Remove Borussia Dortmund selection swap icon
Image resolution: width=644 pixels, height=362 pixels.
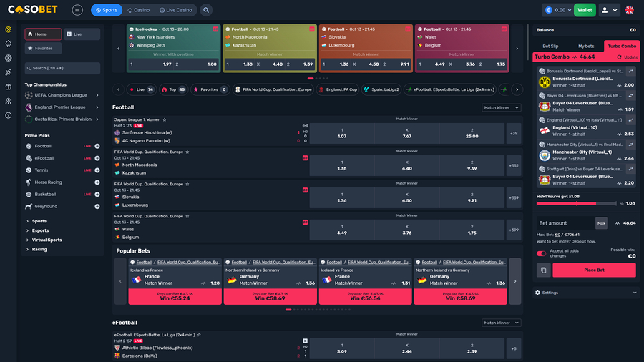coord(630,72)
